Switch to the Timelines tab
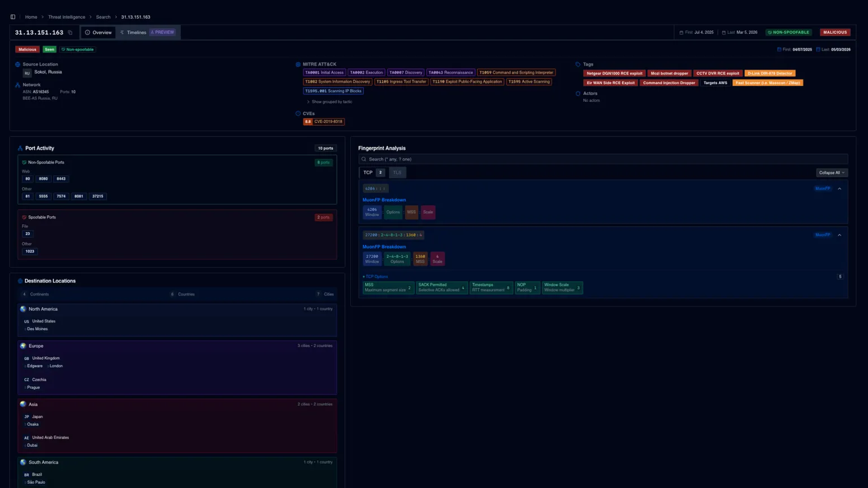The width and height of the screenshot is (868, 488). pos(135,32)
